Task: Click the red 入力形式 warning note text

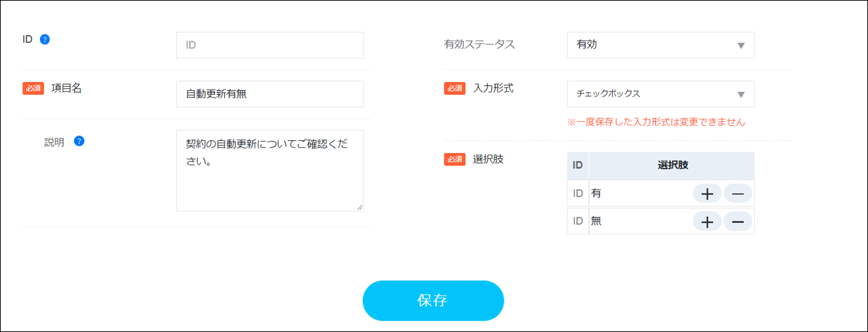Action: [x=656, y=123]
